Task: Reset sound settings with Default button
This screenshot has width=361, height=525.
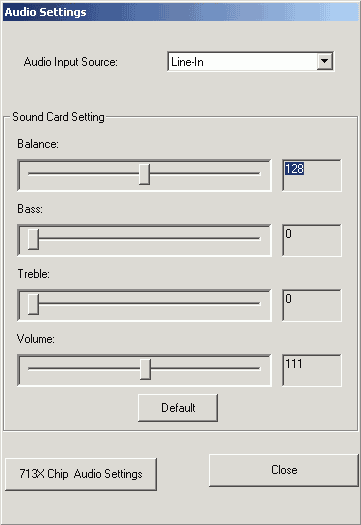Action: coord(178,408)
